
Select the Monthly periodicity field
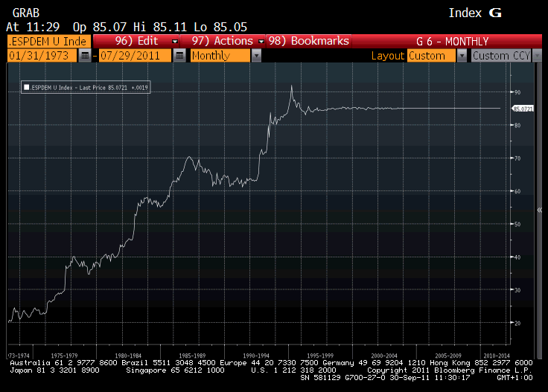pos(220,56)
